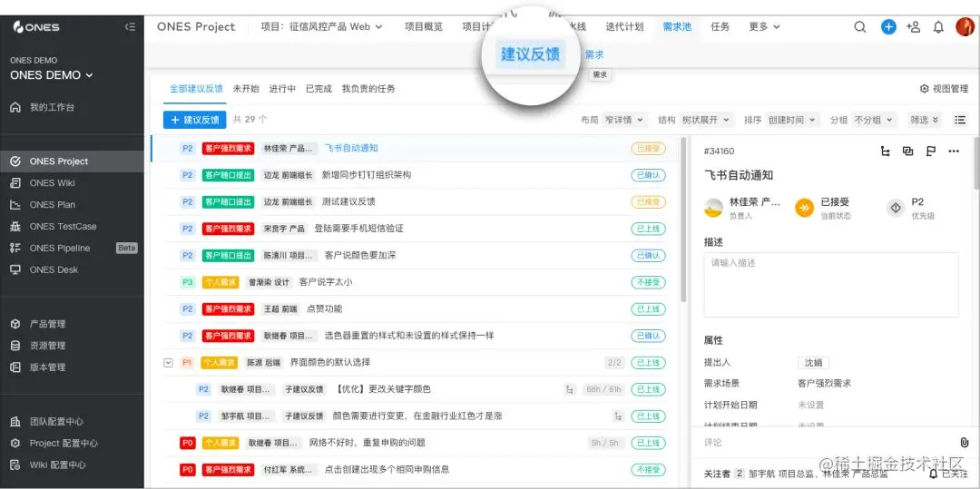Toggle the list display settings icon
The width and height of the screenshot is (980, 489).
[x=960, y=119]
